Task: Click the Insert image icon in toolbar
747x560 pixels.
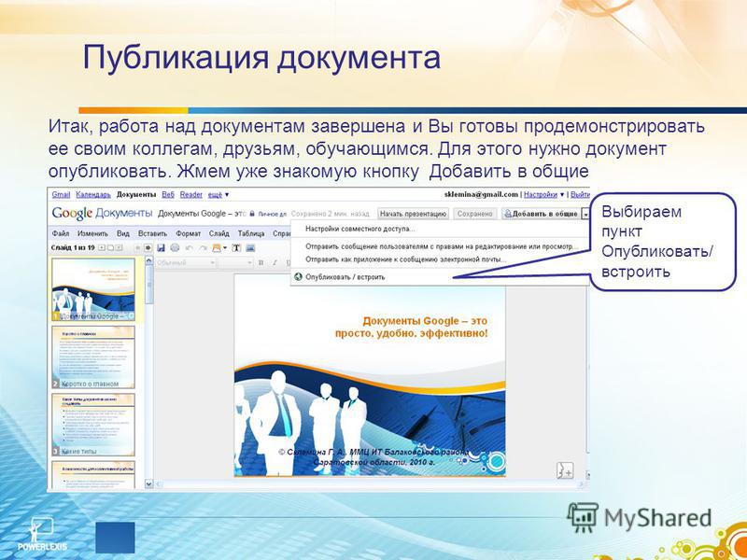Action: 250,247
